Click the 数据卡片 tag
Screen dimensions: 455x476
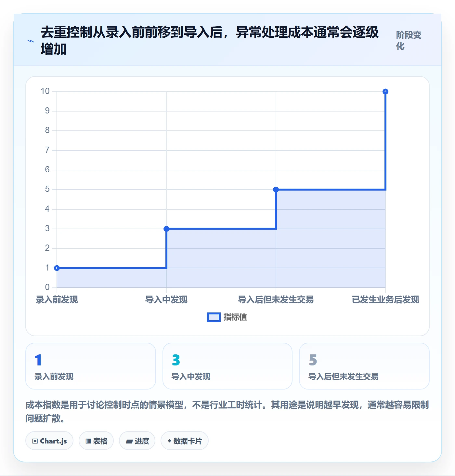point(185,441)
